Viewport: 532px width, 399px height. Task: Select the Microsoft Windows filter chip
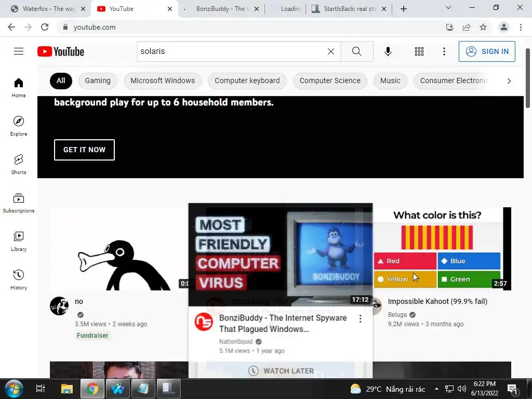click(x=163, y=81)
